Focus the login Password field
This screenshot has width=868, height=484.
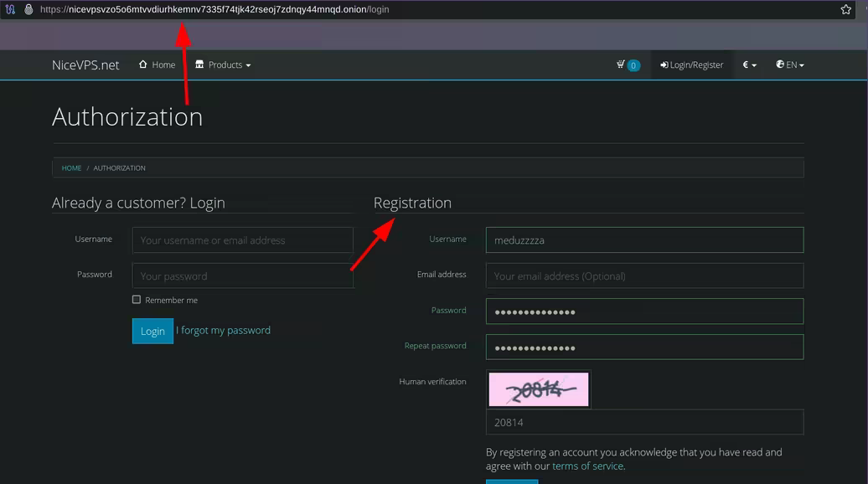click(242, 275)
